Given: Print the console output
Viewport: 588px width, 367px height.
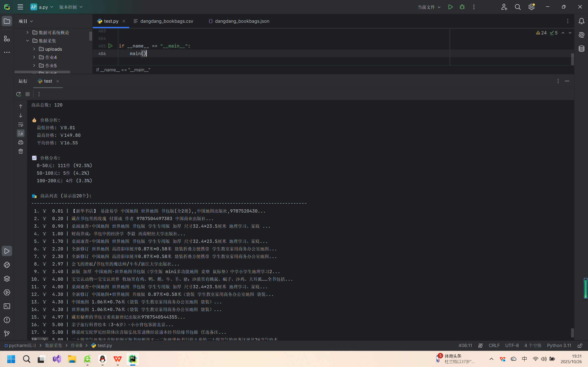Looking at the screenshot, I should [x=21, y=143].
